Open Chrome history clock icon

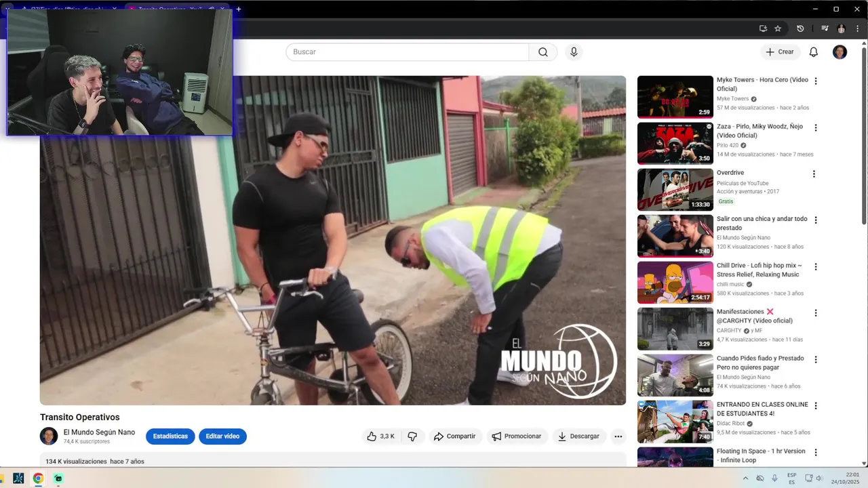(800, 28)
